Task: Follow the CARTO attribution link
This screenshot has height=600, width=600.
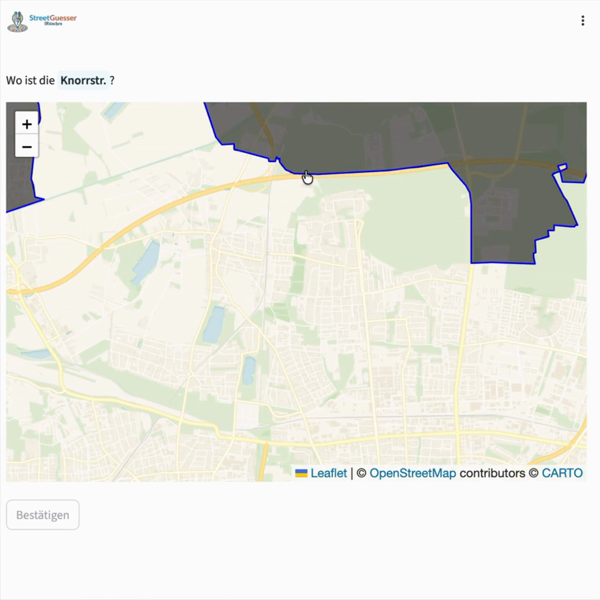Action: (x=562, y=473)
